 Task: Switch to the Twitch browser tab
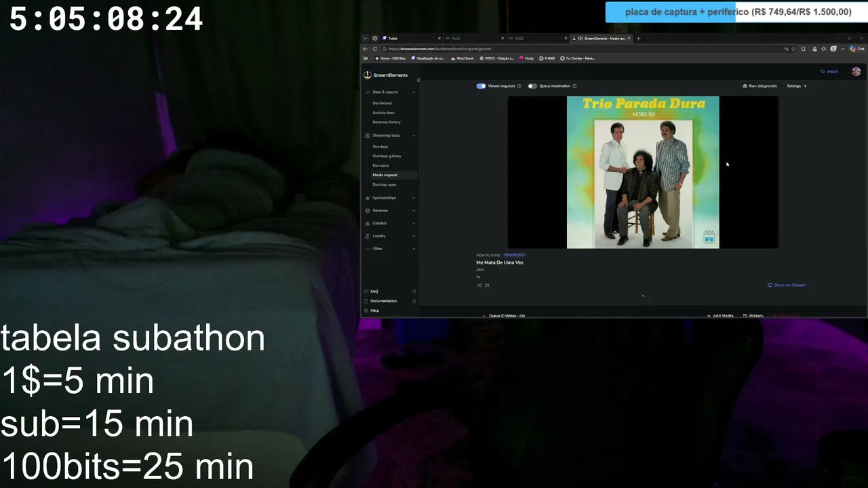[x=411, y=38]
